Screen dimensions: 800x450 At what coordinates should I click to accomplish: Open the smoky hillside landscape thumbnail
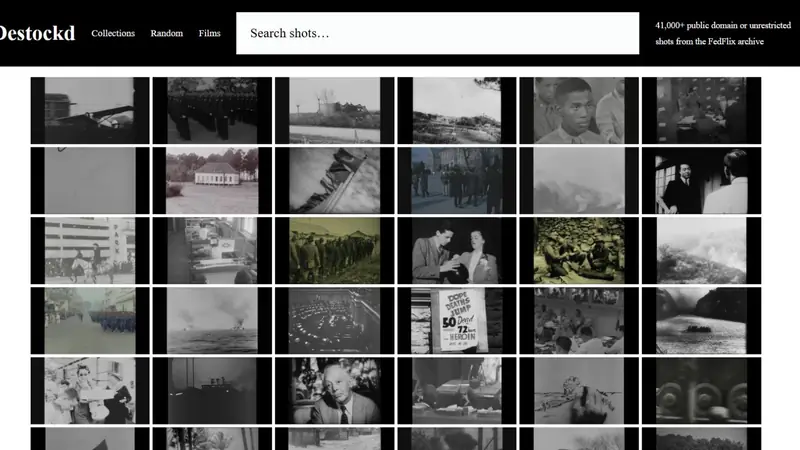click(x=702, y=251)
